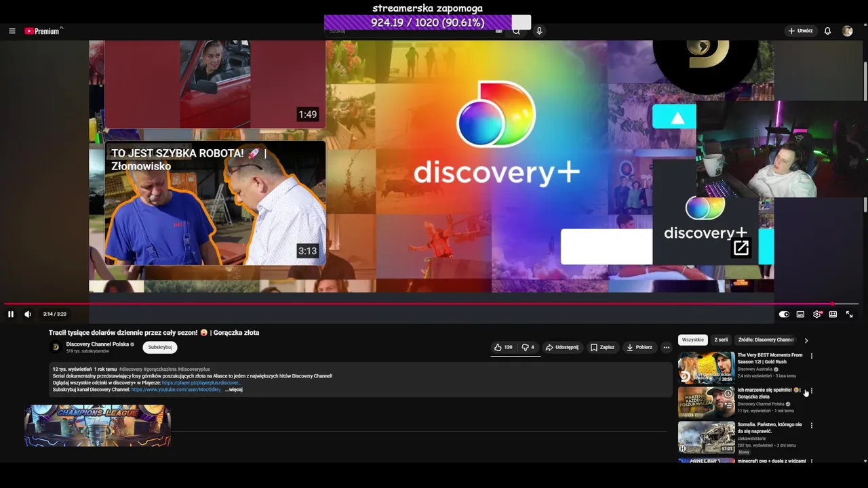Open end-screen video with 1:49 duration
Screen dimensions: 868x488
tap(215, 83)
